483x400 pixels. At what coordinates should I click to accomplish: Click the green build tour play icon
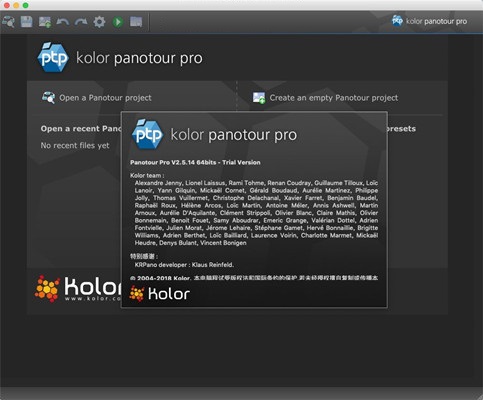(118, 22)
